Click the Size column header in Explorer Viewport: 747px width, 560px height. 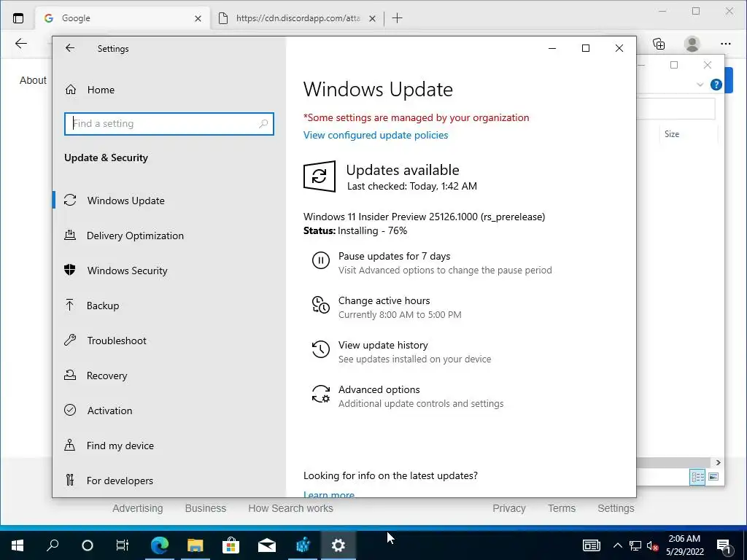672,134
